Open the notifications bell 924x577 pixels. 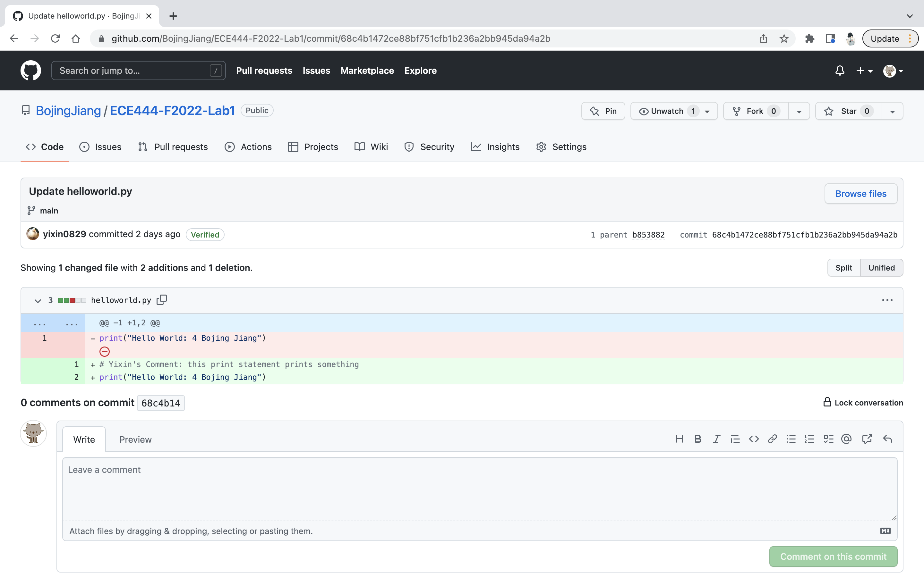pyautogui.click(x=840, y=71)
